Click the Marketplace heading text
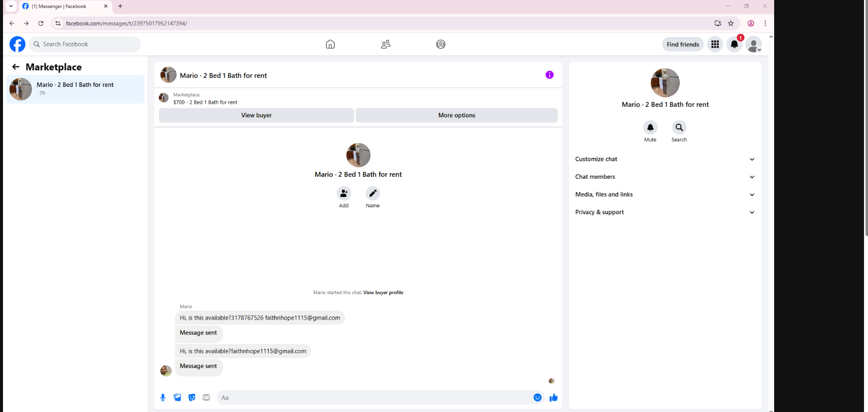The width and height of the screenshot is (868, 412). 54,67
